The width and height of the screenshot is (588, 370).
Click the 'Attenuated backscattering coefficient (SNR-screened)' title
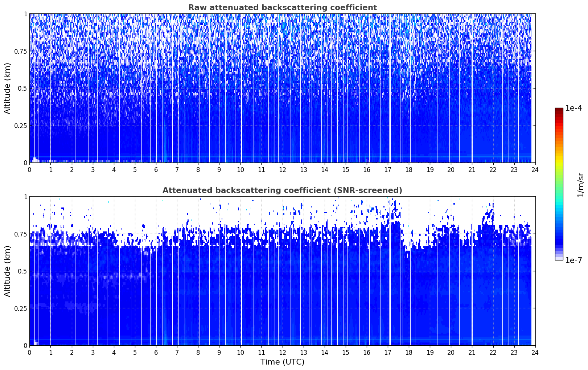(282, 190)
